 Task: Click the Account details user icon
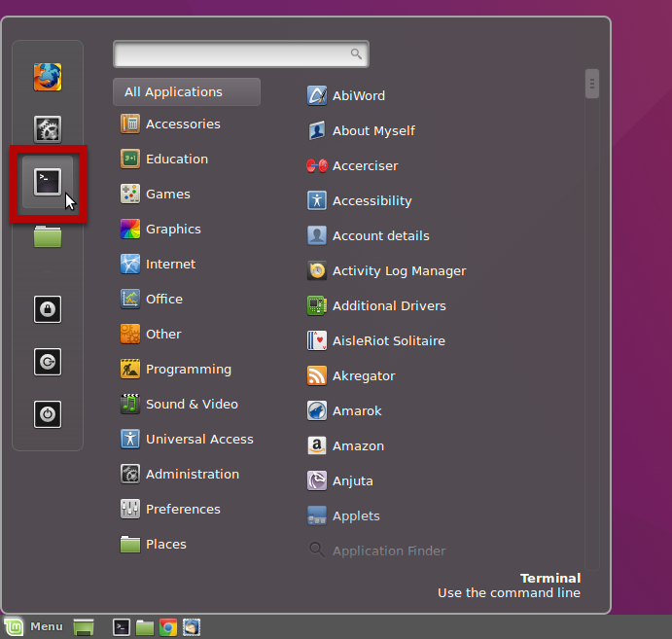[x=317, y=235]
